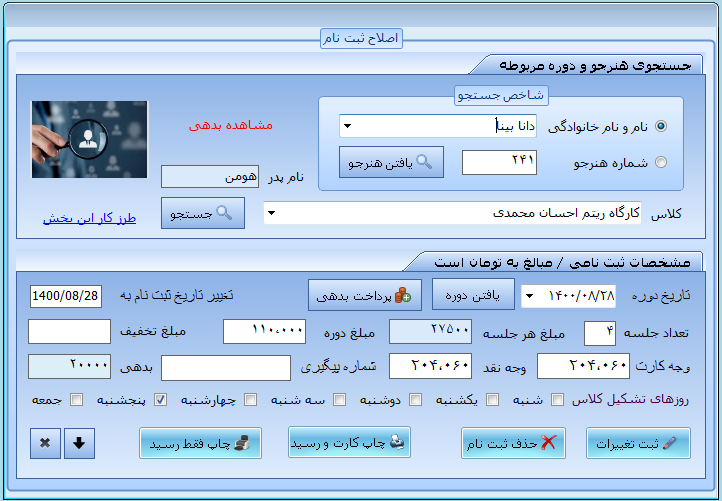
Task: Click حذف ثبت نام delete button
Action: pos(513,443)
